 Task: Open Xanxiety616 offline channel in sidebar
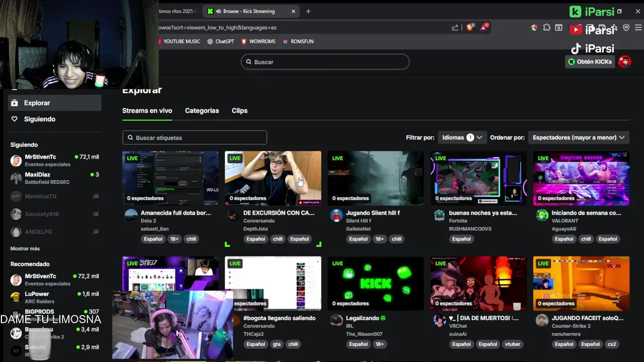coord(54,214)
